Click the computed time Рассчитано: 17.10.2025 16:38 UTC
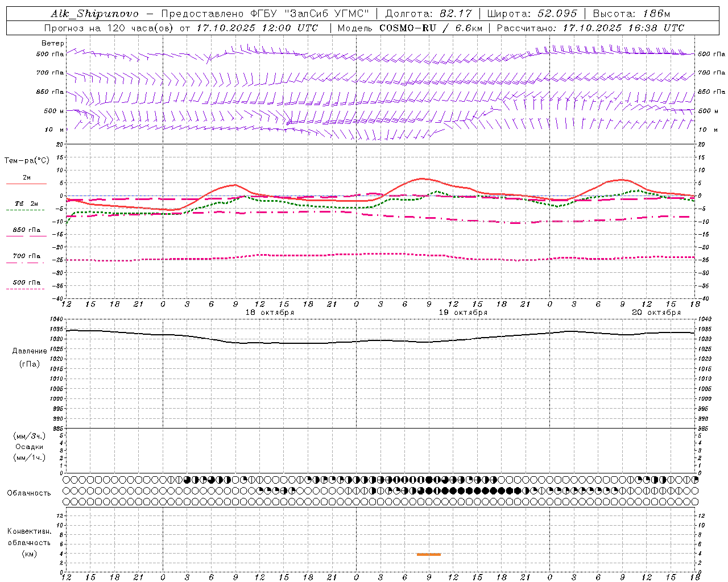Screen dimensions: 728x582 (590, 28)
